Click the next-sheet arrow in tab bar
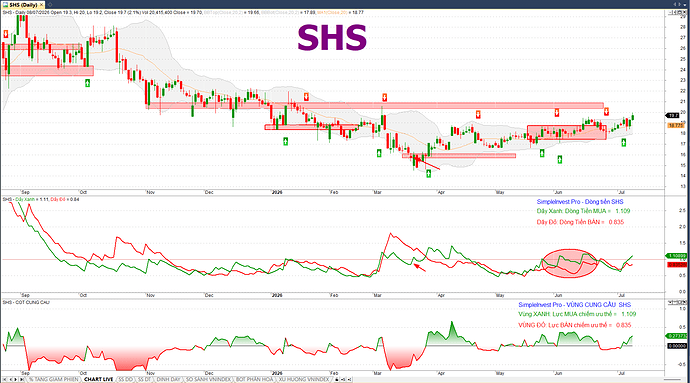Viewport: 690px width, 383px height. 16,379
